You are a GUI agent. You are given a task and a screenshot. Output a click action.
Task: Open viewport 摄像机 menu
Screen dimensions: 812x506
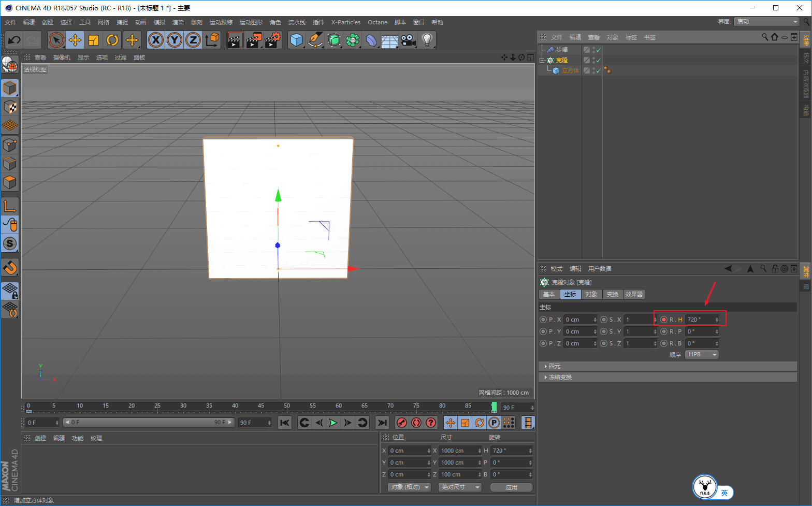[x=62, y=57]
